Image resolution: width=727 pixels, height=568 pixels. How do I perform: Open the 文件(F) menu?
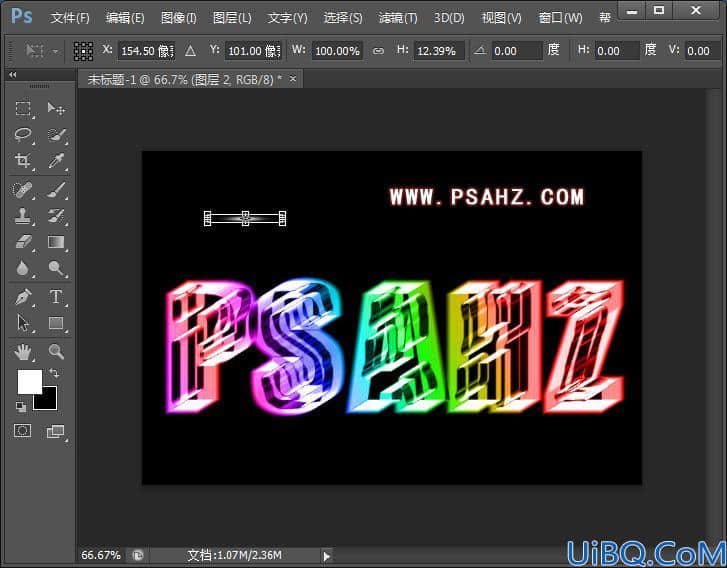click(x=70, y=18)
